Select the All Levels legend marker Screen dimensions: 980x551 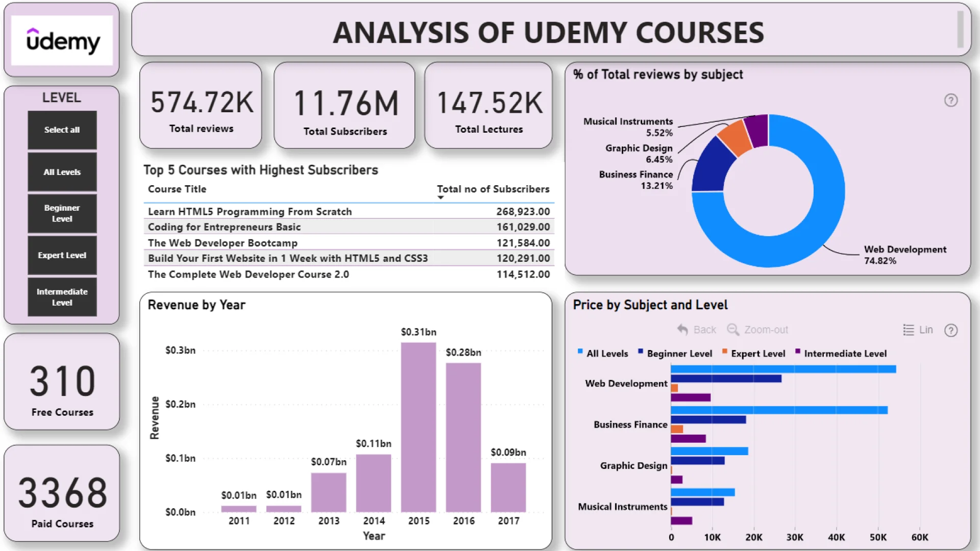pyautogui.click(x=580, y=351)
